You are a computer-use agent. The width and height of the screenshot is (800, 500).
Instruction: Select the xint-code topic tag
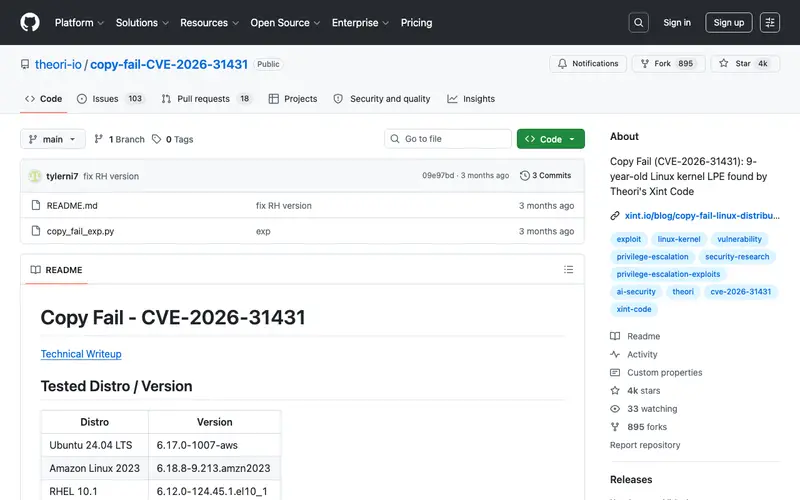(634, 309)
